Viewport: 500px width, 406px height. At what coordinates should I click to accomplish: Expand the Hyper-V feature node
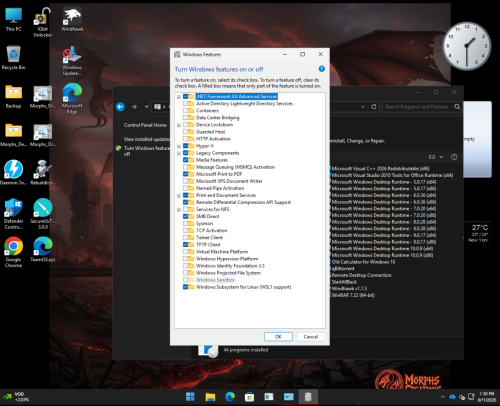pos(179,146)
